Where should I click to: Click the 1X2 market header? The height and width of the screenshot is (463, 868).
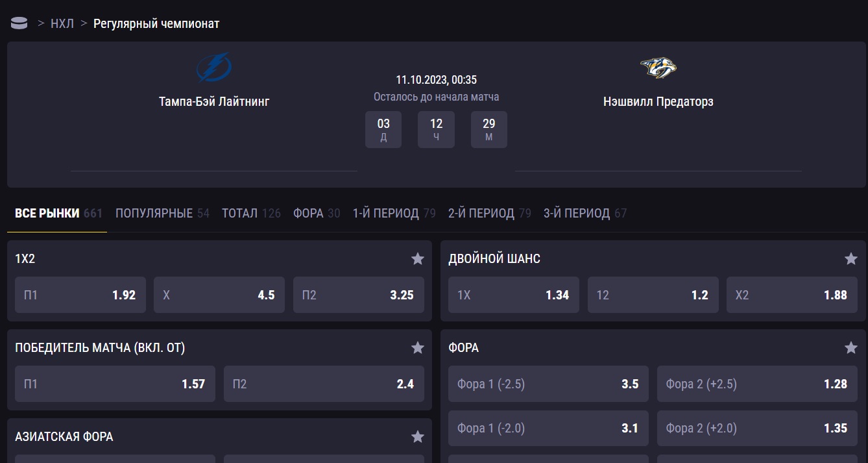(25, 258)
